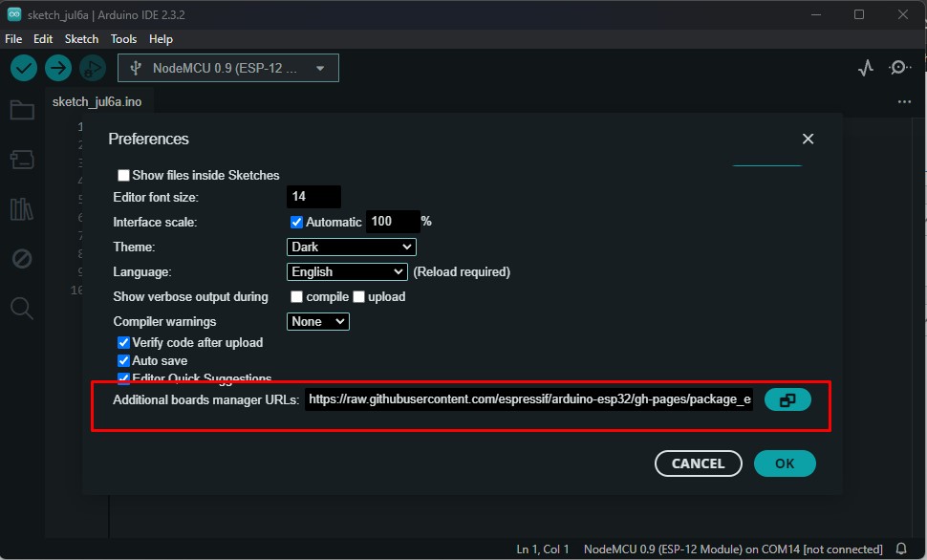This screenshot has width=927, height=560.
Task: Click the CANCEL button
Action: [x=698, y=463]
